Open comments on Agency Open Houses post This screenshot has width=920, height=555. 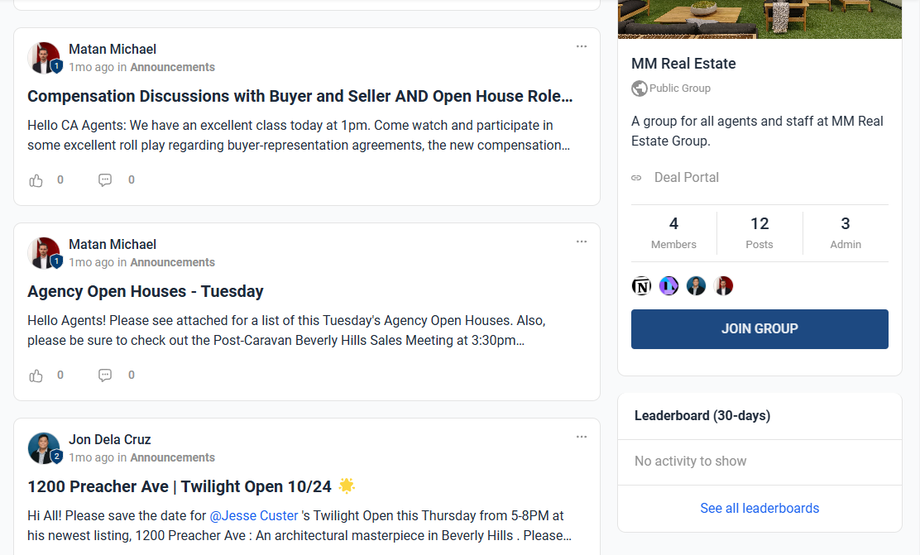coord(105,375)
